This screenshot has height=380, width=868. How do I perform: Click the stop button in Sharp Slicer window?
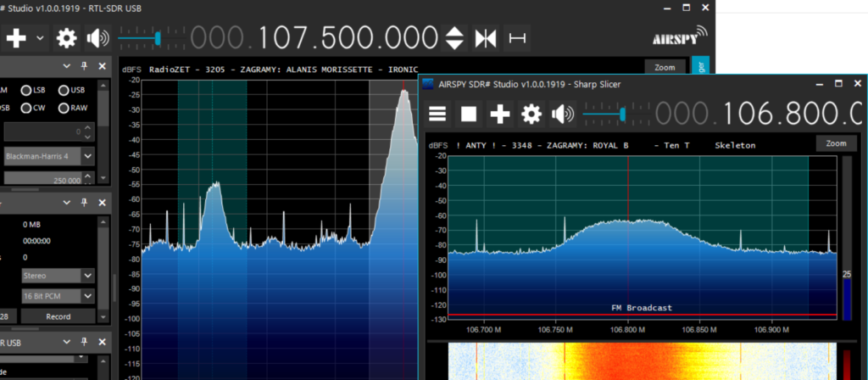(x=469, y=115)
